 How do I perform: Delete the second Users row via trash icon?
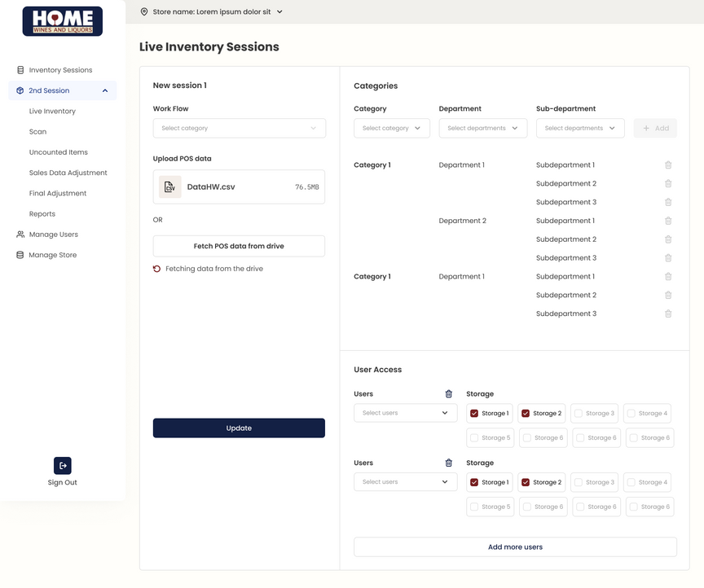448,463
